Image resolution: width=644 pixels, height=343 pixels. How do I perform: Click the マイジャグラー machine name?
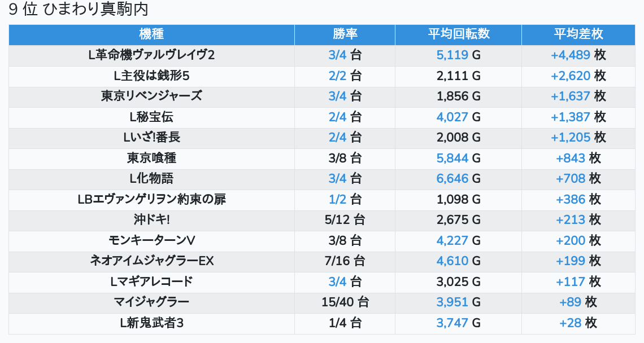tap(151, 302)
